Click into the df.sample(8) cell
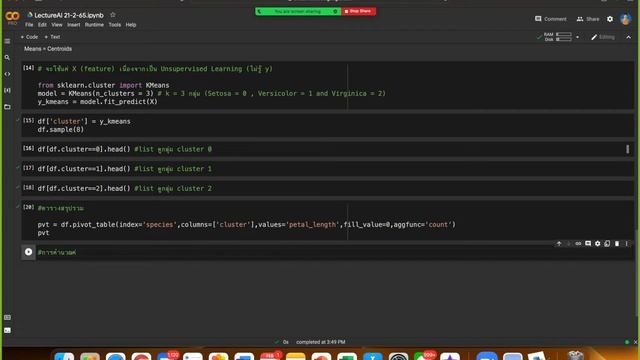Screen dimensions: 640x360 tap(327, 125)
